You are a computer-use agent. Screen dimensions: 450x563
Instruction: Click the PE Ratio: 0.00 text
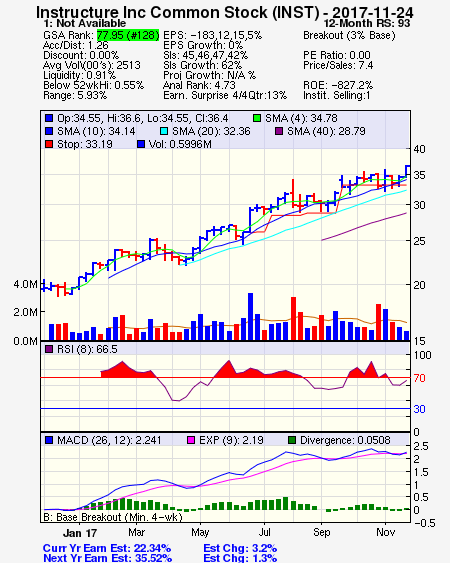coord(337,55)
